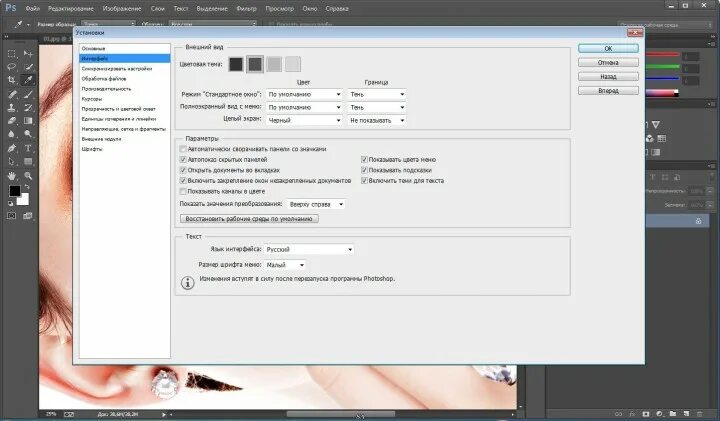This screenshot has height=421, width=720.
Task: Toggle Quick Mask mode
Action: [x=11, y=215]
